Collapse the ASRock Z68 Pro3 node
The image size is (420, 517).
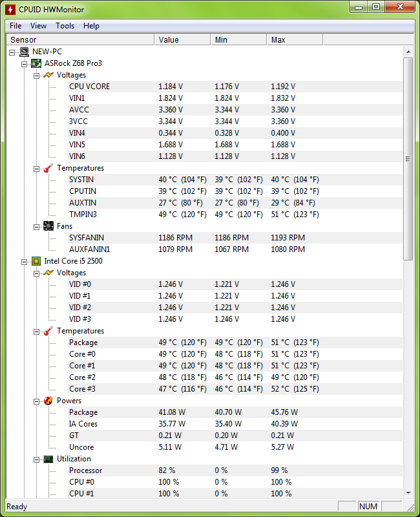point(24,64)
